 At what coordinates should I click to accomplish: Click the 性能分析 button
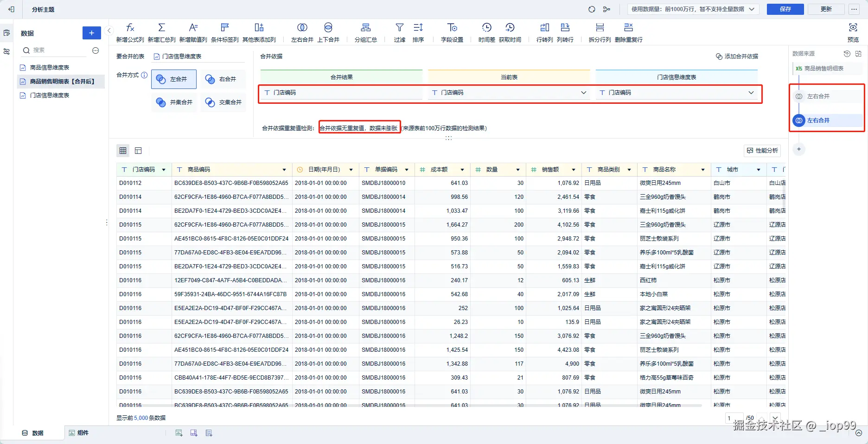tap(762, 151)
